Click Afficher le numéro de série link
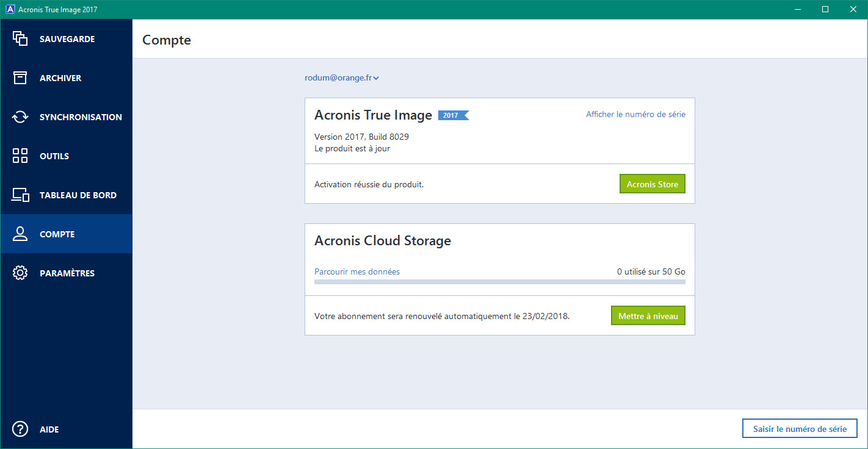The width and height of the screenshot is (868, 449). [x=635, y=114]
